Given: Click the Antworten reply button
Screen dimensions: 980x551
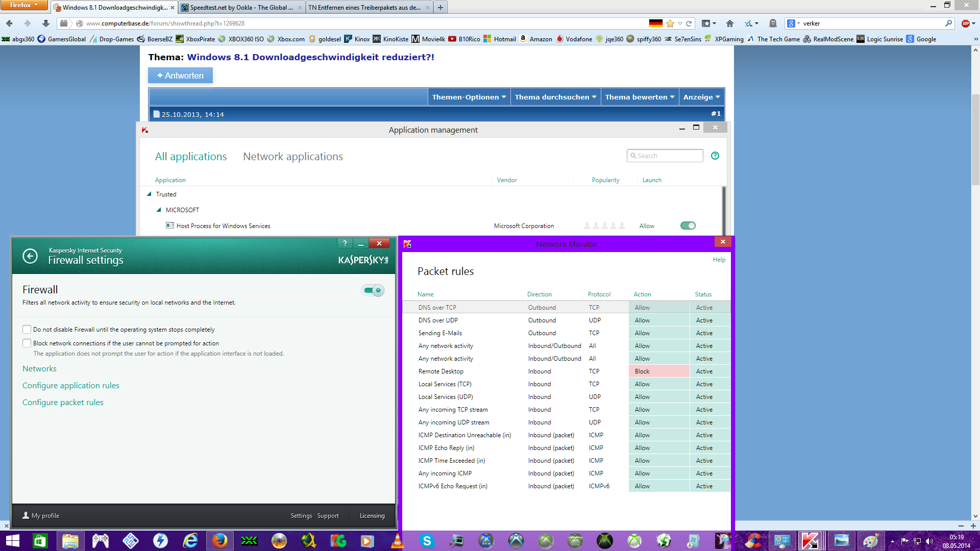Looking at the screenshot, I should (180, 76).
